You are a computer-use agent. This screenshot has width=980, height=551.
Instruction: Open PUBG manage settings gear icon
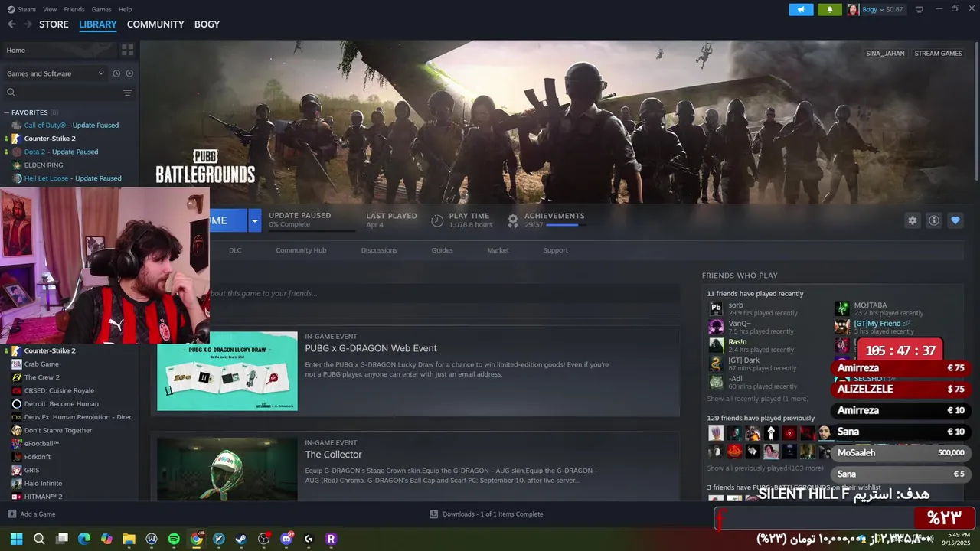[x=912, y=220]
